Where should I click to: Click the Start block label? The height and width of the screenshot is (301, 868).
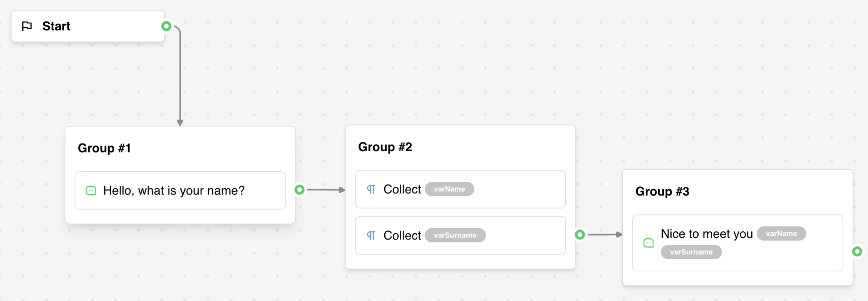[x=56, y=26]
